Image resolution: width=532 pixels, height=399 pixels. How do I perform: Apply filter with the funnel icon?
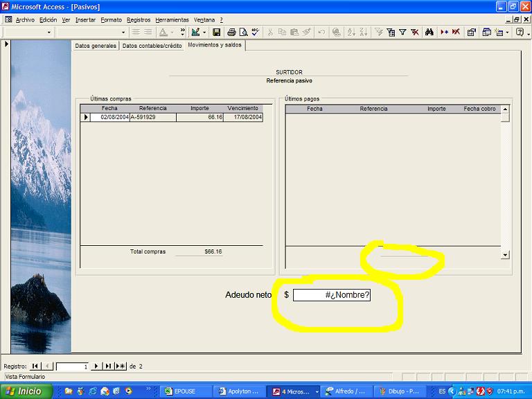[x=402, y=33]
